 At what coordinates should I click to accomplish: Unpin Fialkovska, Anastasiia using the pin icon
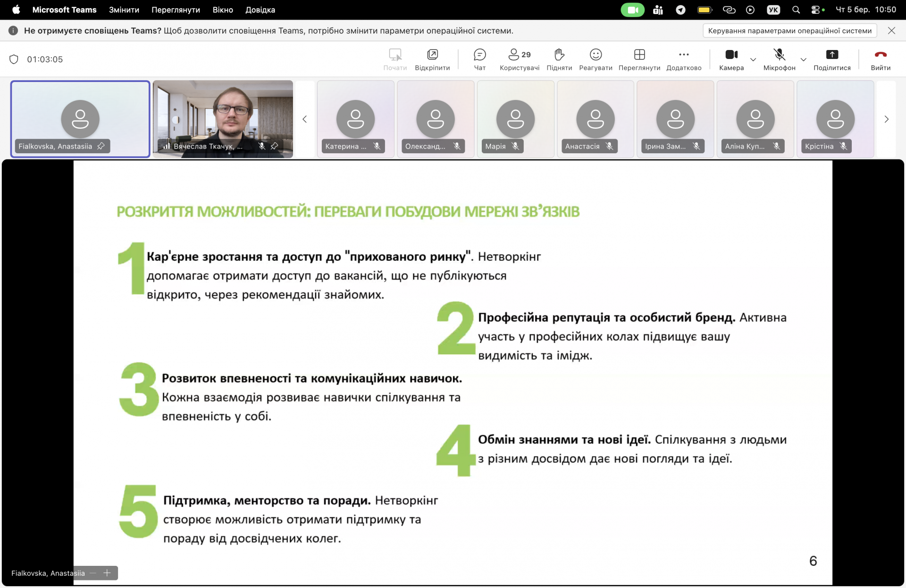point(101,146)
